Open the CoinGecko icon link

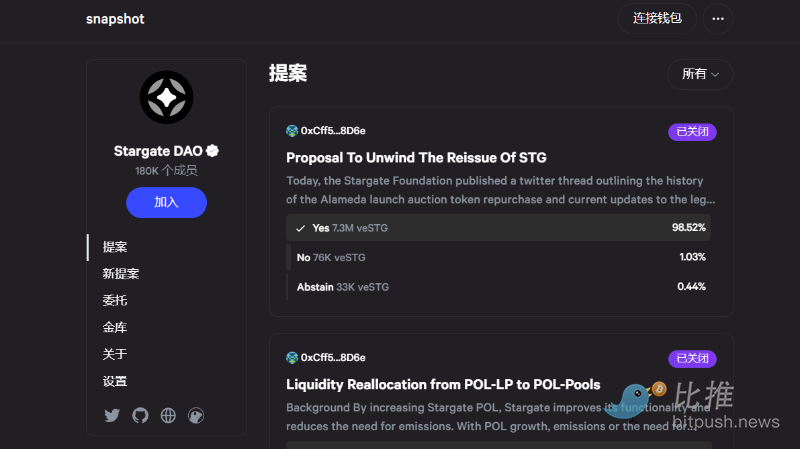[196, 415]
